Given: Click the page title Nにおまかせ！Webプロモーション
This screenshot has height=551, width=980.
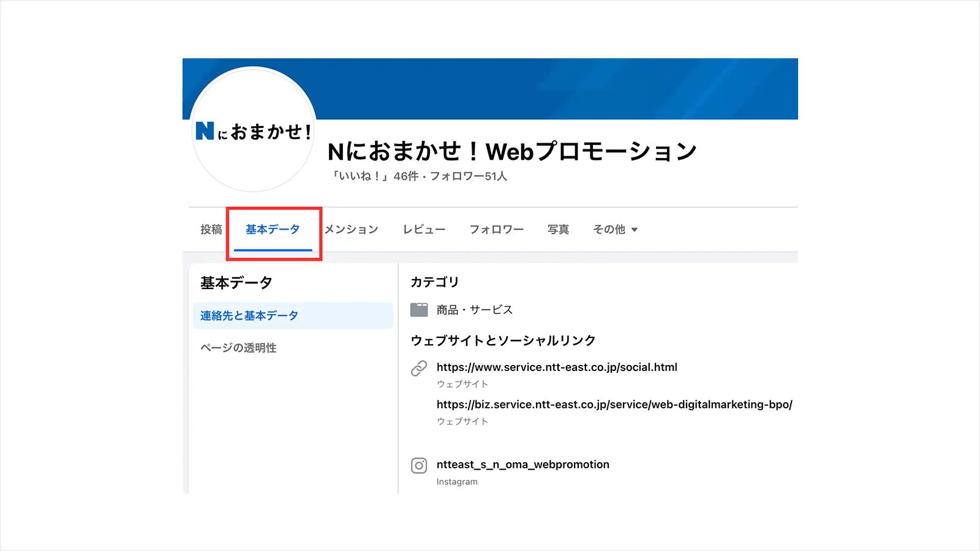Looking at the screenshot, I should pos(512,151).
